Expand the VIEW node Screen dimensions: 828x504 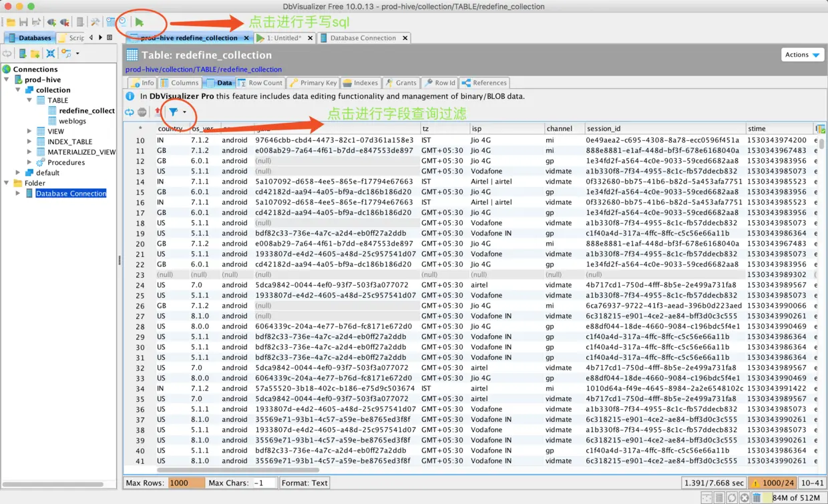(29, 132)
